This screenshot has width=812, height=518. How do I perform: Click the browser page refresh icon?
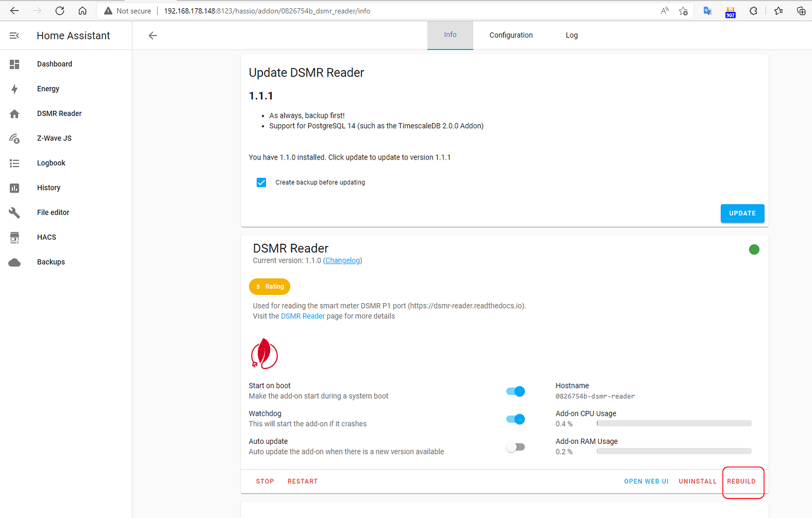click(59, 10)
